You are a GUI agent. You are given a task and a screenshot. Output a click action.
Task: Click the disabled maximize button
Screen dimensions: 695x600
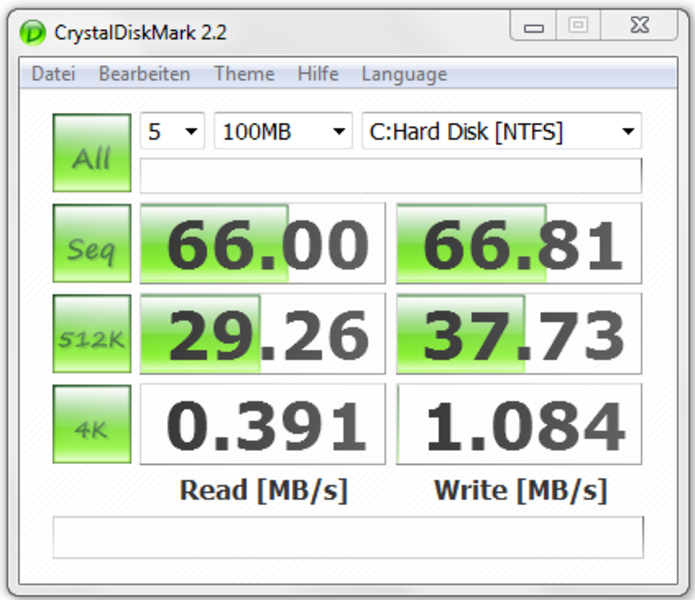pos(578,26)
